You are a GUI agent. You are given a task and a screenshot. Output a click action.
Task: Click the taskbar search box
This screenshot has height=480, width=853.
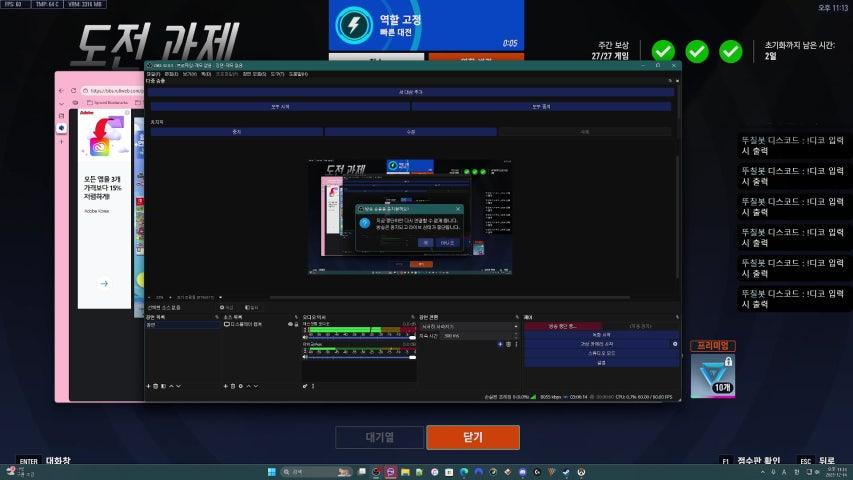(x=316, y=472)
